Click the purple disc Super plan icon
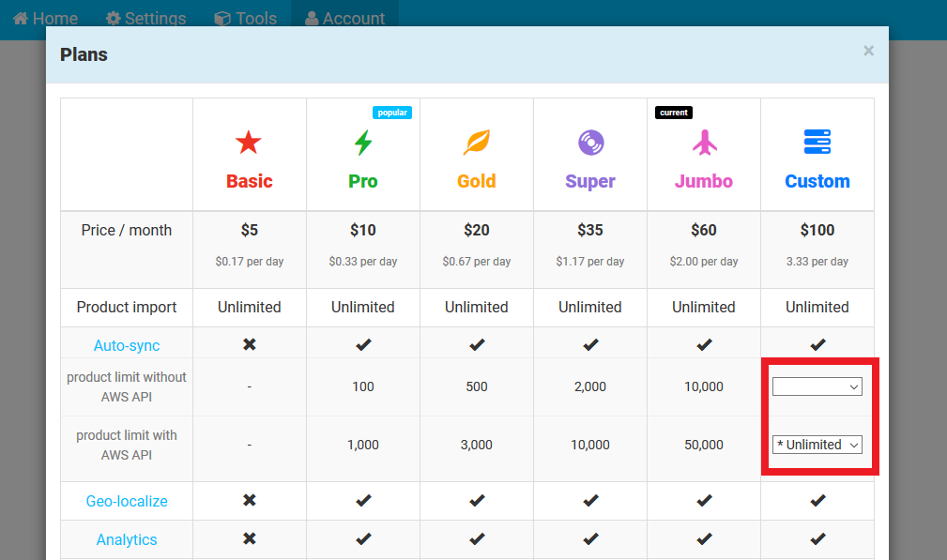The image size is (947, 560). [590, 143]
